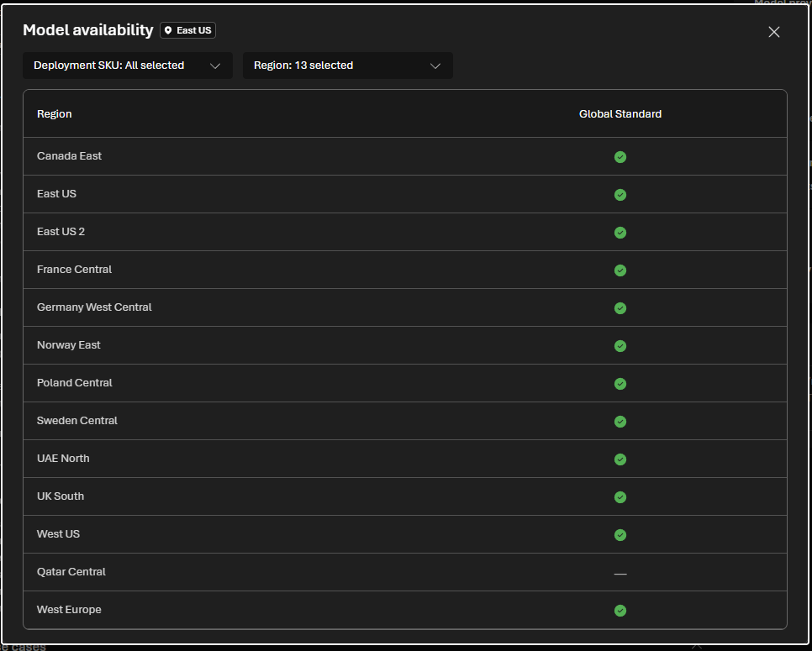Screen dimensions: 812x651
Task: Click the Qatar Central unavailable dash
Action: 620,574
